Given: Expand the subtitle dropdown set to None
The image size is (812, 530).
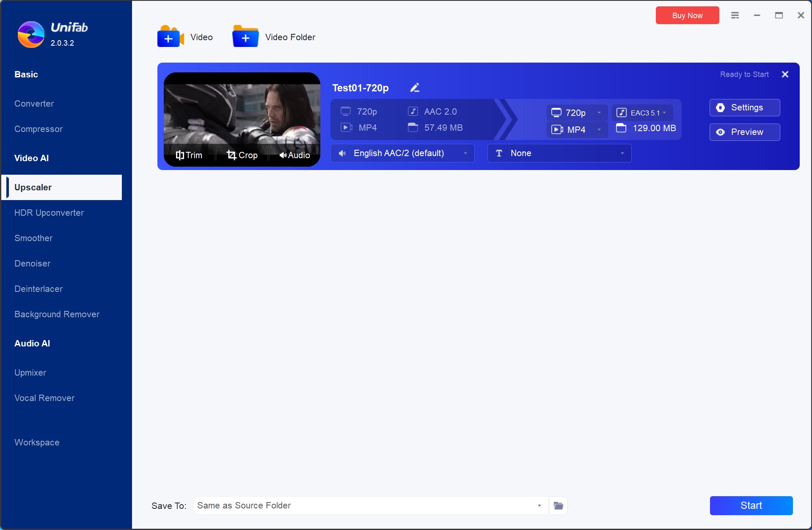Looking at the screenshot, I should pyautogui.click(x=559, y=153).
